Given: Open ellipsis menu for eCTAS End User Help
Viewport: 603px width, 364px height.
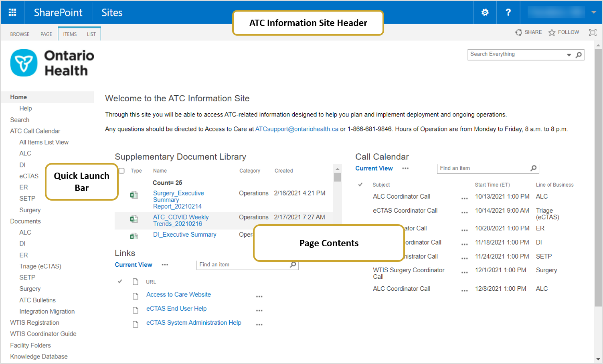Looking at the screenshot, I should 259,311.
